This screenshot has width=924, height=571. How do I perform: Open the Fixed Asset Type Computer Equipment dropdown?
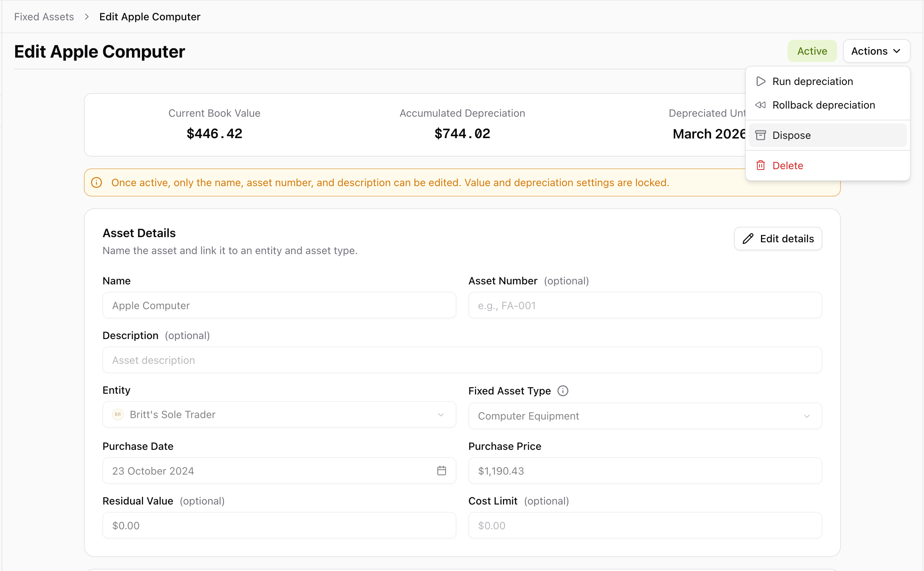[x=645, y=416]
